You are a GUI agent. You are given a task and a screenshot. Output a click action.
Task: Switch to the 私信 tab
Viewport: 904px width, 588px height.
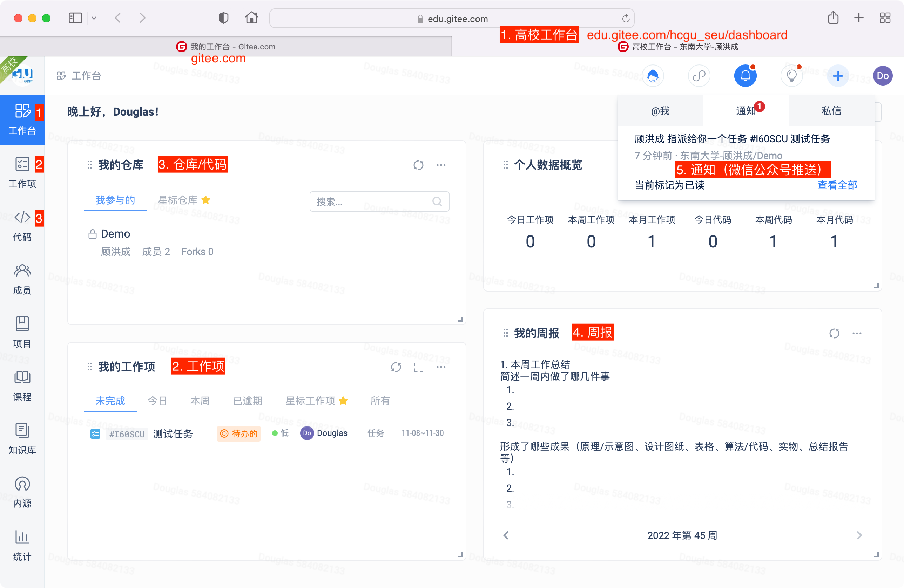pyautogui.click(x=831, y=111)
